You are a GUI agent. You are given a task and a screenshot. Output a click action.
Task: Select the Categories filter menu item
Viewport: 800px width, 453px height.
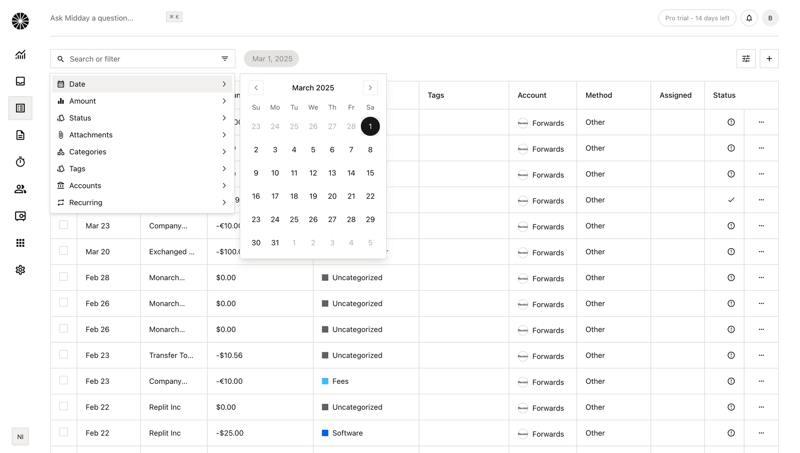pos(142,152)
